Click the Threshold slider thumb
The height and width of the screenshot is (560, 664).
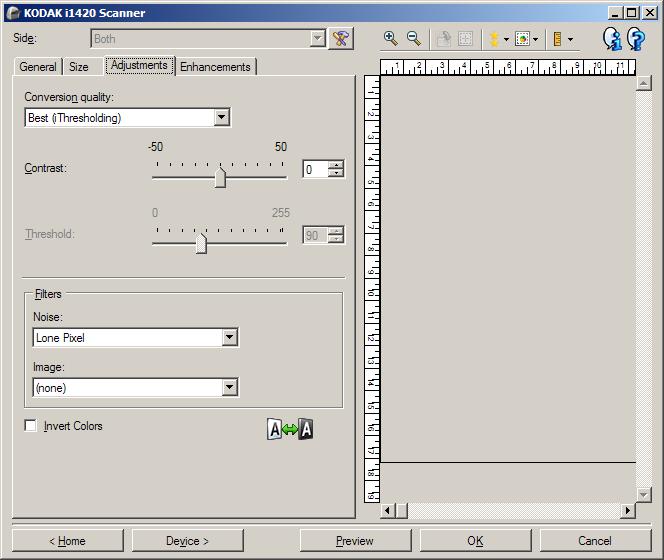click(x=201, y=244)
